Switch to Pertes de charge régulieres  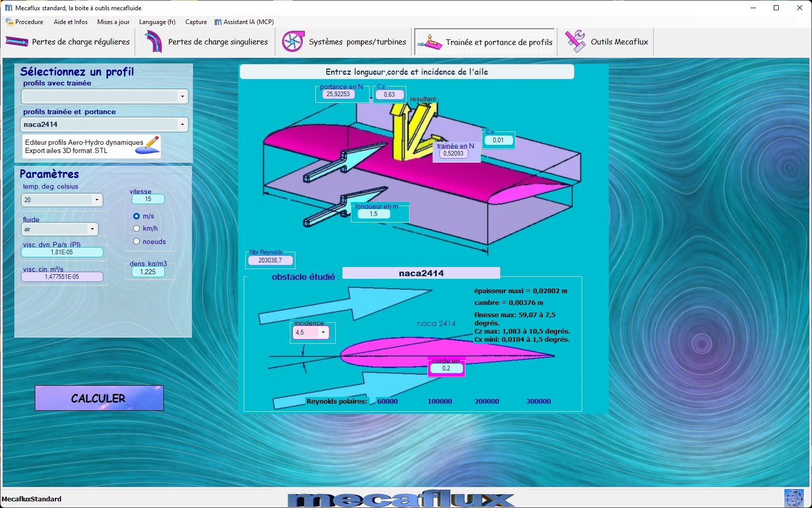tap(68, 42)
